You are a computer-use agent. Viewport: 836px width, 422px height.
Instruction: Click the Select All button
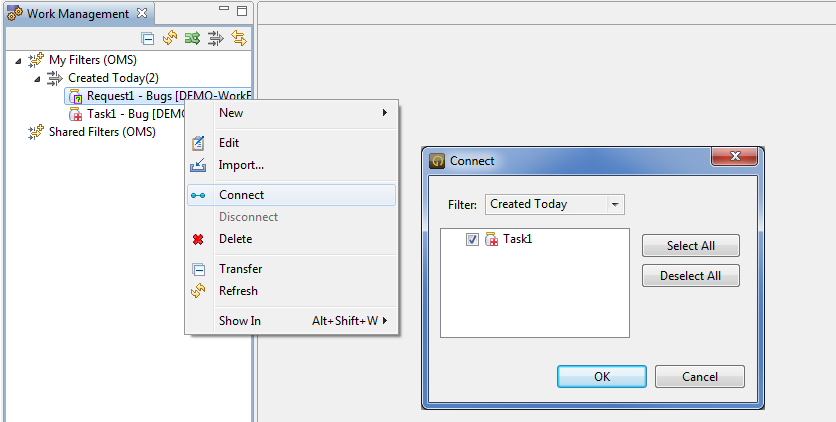pos(690,246)
